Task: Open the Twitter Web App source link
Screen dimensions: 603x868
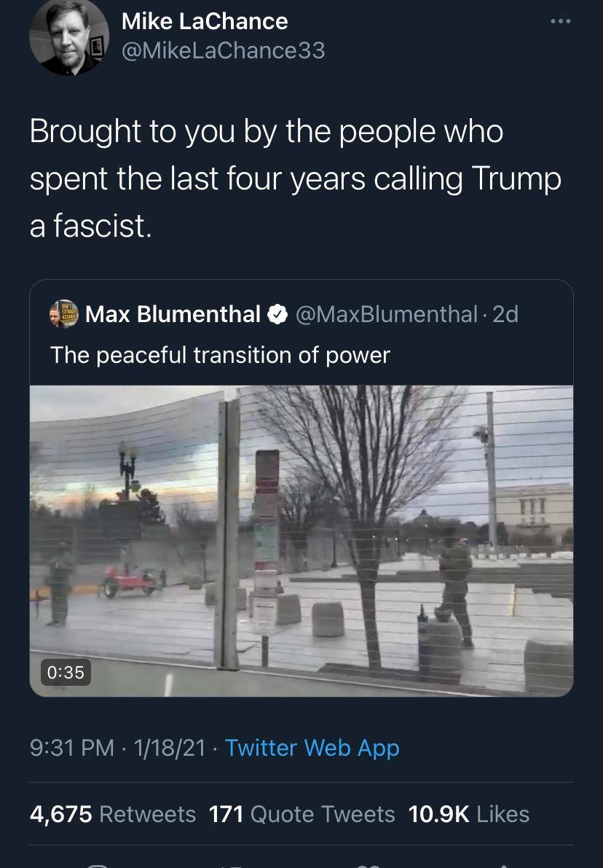Action: click(312, 748)
